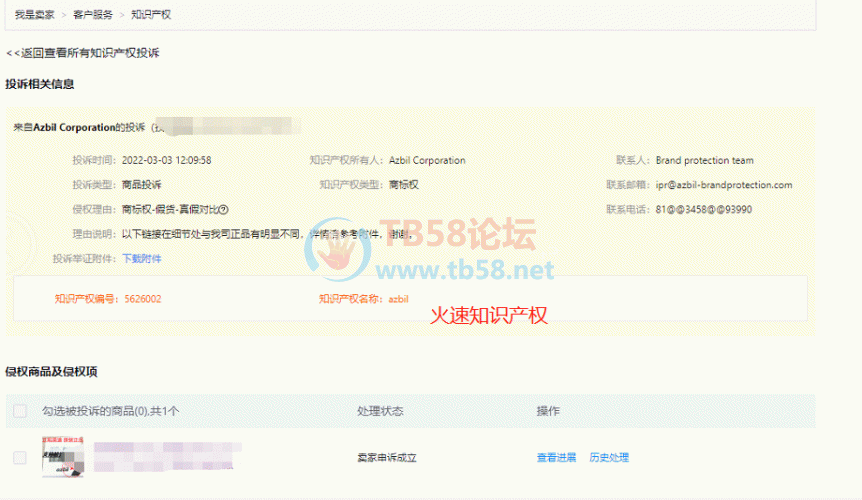862x500 pixels.
Task: Select contact name Brand protection team
Action: pos(705,160)
